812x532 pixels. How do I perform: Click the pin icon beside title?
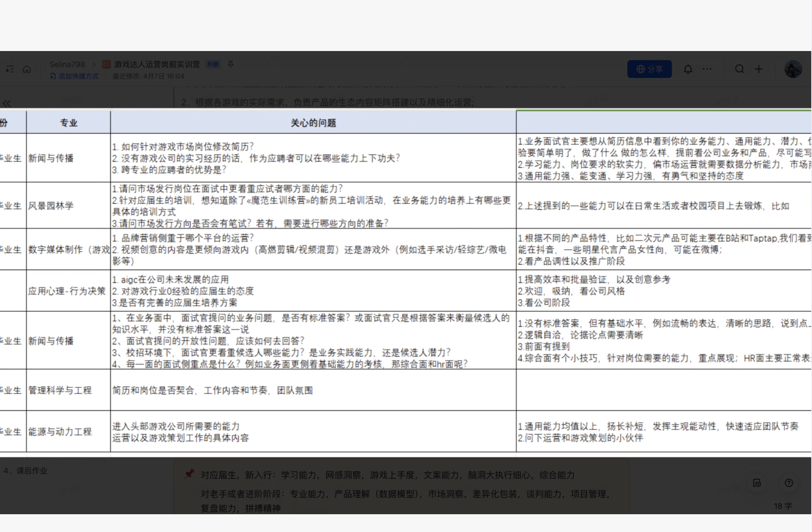(231, 64)
